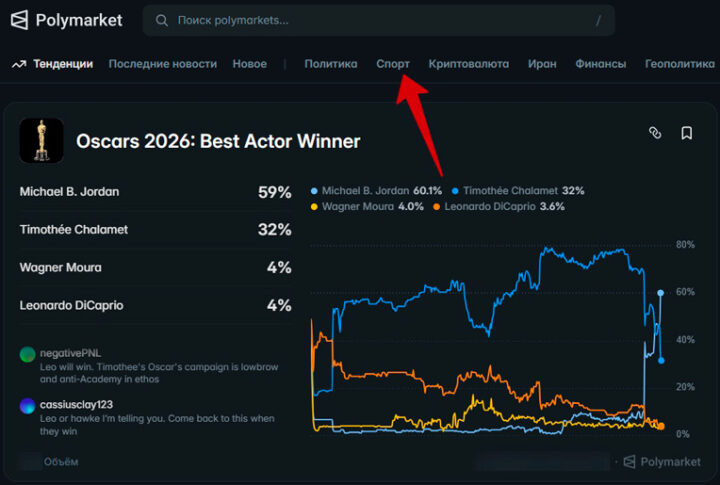The image size is (720, 485).
Task: Click the slash shortcut icon in search
Action: [x=599, y=20]
